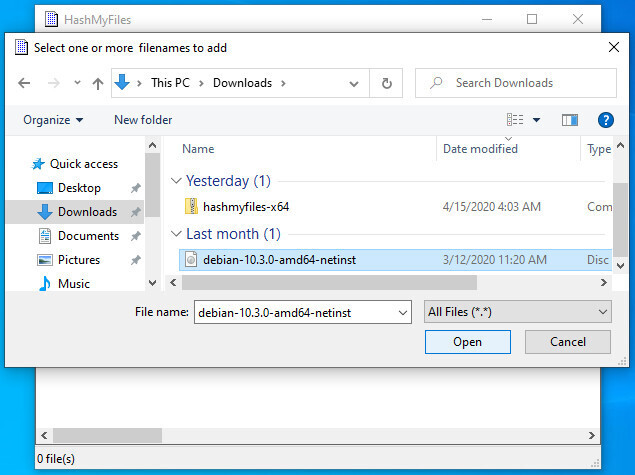Click HashMyFiles title bar app icon
The image size is (635, 475).
coord(51,19)
